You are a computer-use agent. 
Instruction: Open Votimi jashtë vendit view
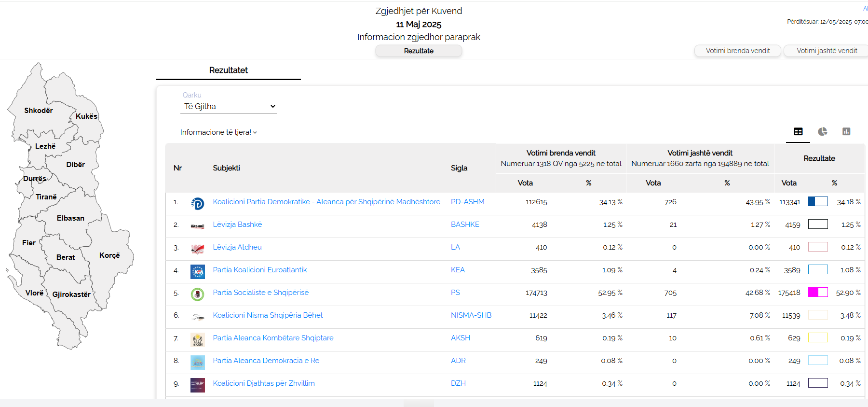pos(826,51)
